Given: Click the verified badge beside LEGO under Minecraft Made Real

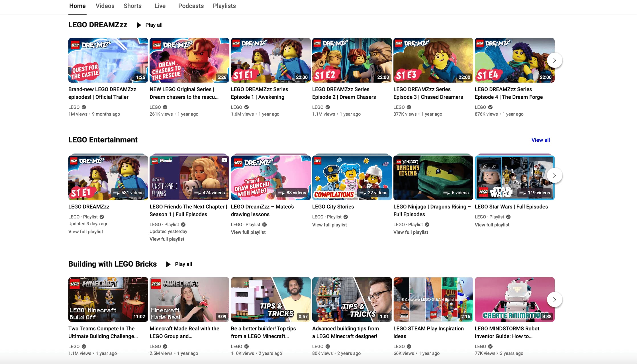Looking at the screenshot, I should [165, 346].
